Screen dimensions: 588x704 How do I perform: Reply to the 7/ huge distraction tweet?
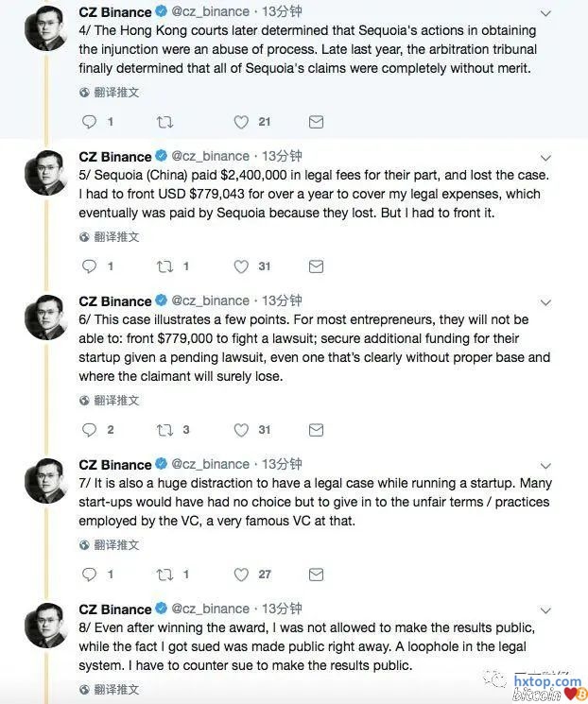point(90,575)
